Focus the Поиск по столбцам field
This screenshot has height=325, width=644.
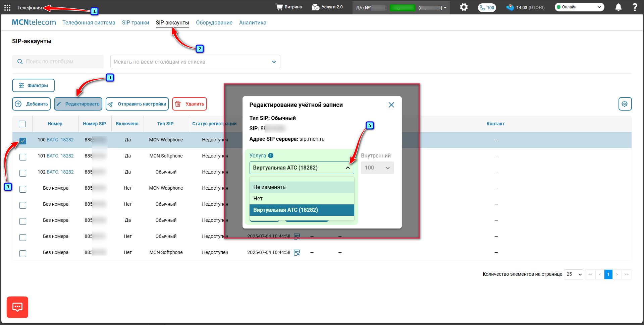pos(58,62)
